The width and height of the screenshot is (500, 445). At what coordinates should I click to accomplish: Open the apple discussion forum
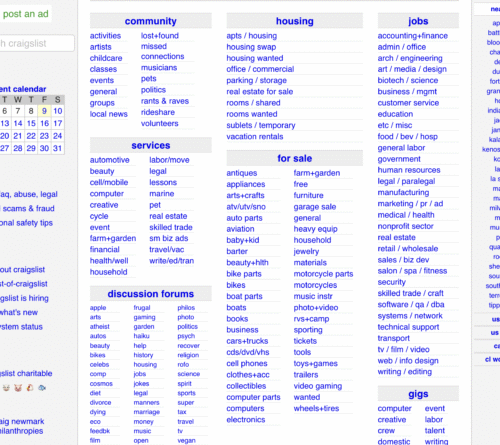98,308
